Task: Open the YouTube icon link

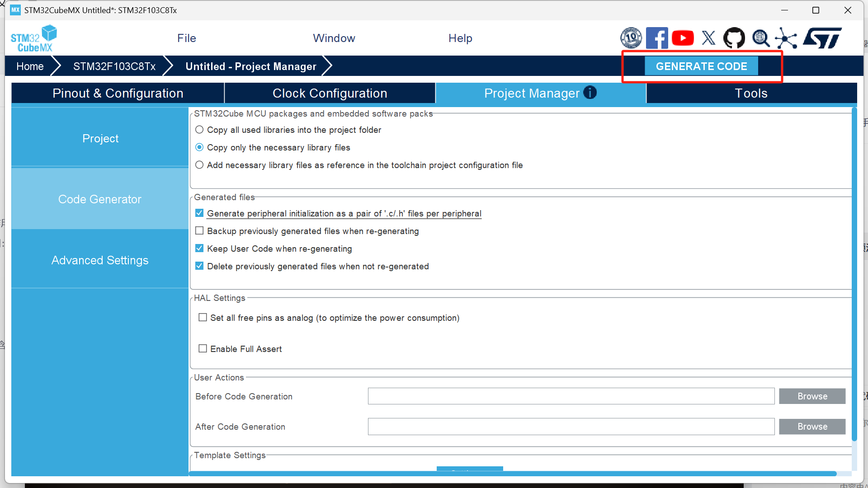Action: pos(683,38)
